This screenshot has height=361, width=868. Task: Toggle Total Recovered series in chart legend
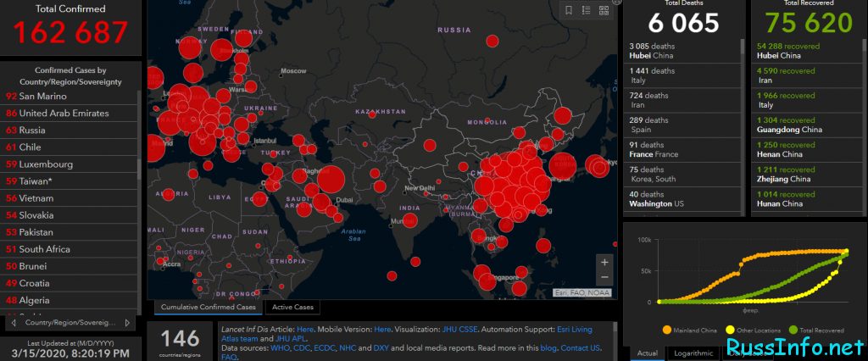(x=817, y=330)
